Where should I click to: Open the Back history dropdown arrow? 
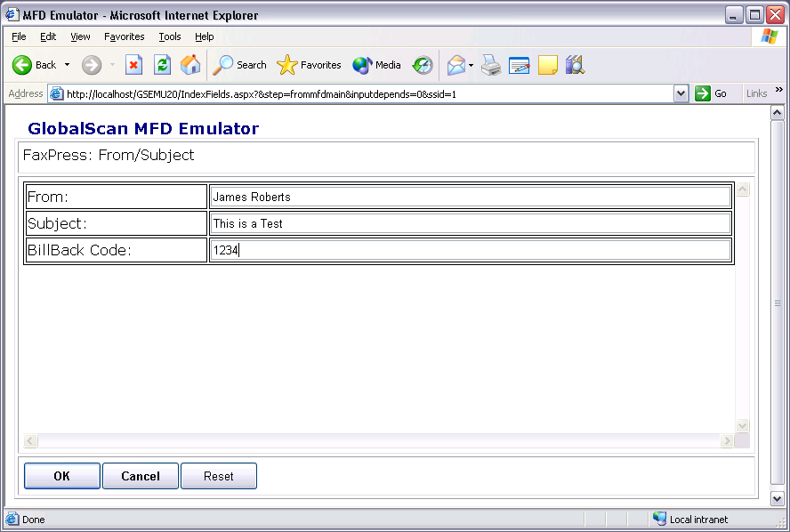(67, 65)
